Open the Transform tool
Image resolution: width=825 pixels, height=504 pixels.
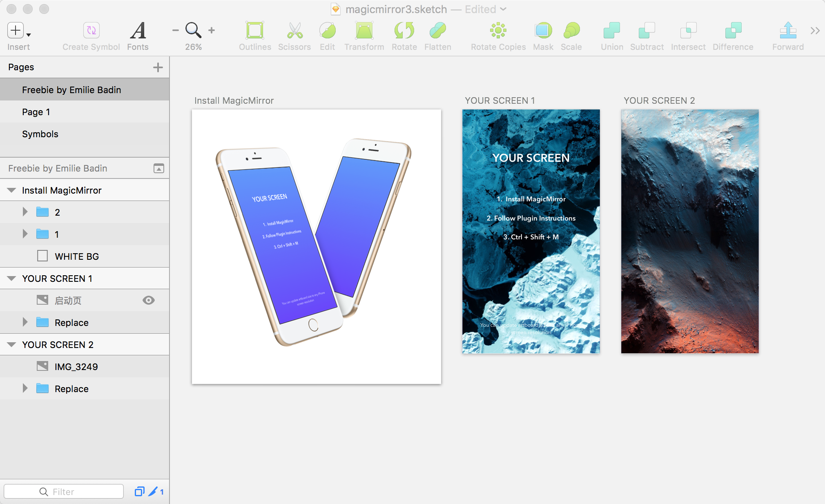[364, 31]
